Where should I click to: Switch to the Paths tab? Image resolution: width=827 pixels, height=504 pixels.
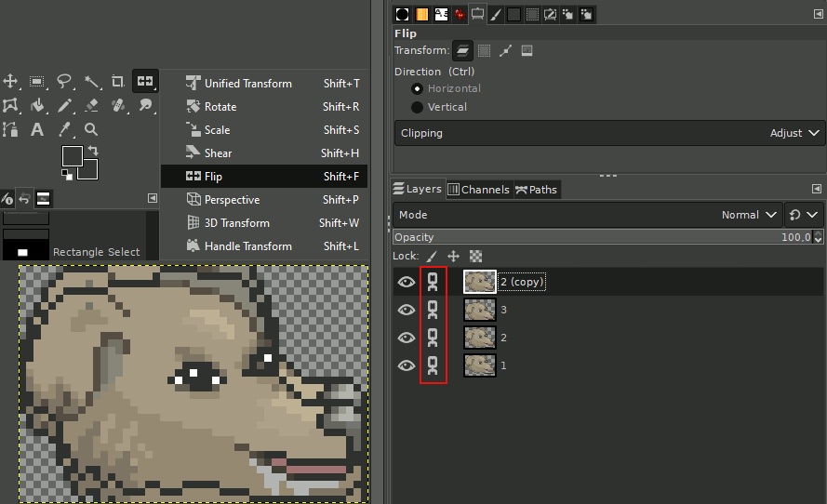click(x=536, y=190)
